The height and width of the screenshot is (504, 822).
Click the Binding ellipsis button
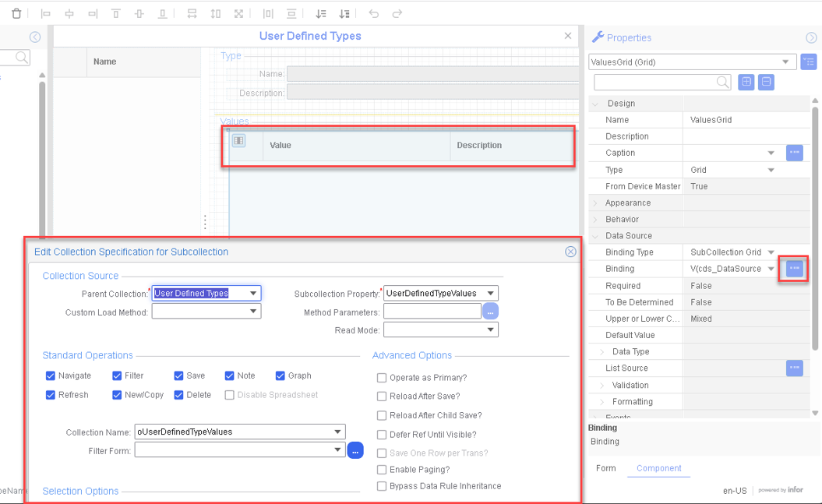pyautogui.click(x=795, y=268)
